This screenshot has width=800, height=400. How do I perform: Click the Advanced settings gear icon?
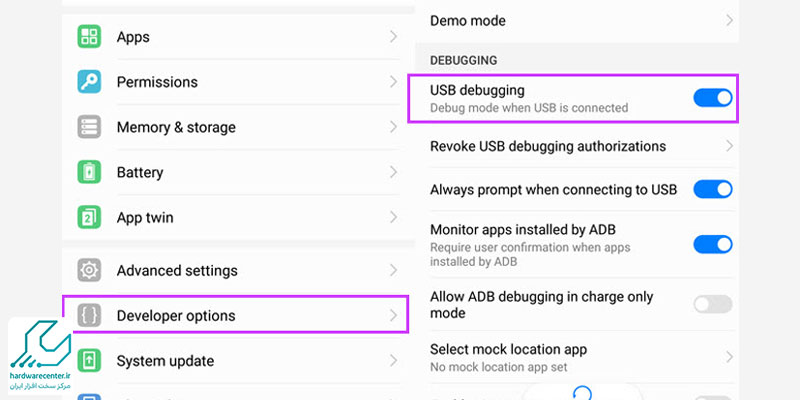89,270
